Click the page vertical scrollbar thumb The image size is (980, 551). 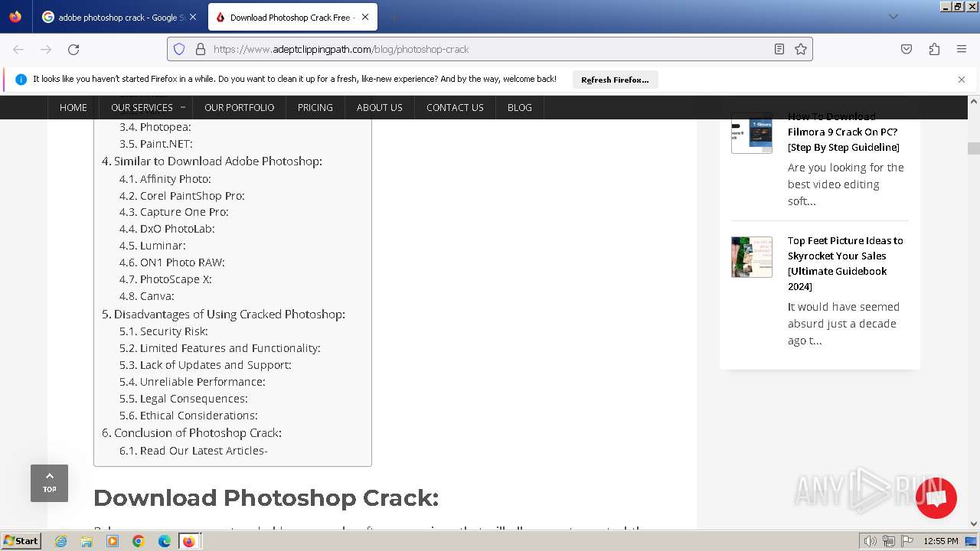click(x=974, y=148)
